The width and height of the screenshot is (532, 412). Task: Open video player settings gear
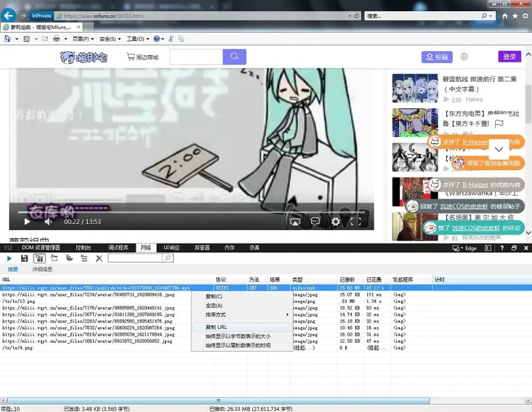pos(335,221)
